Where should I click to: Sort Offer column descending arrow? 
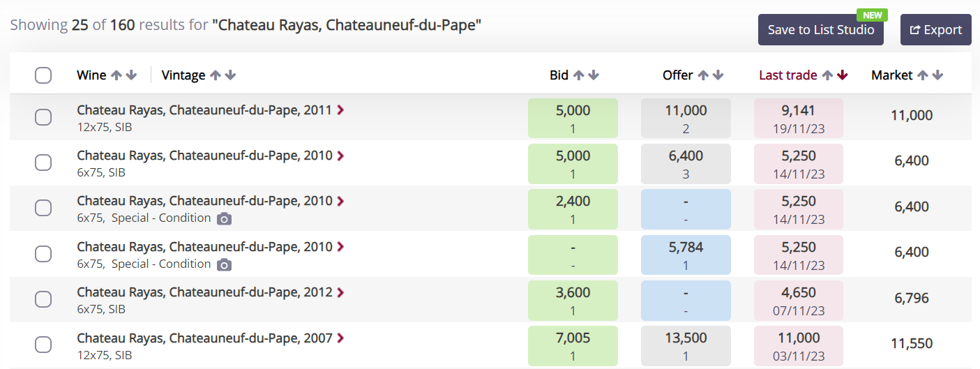[x=718, y=75]
